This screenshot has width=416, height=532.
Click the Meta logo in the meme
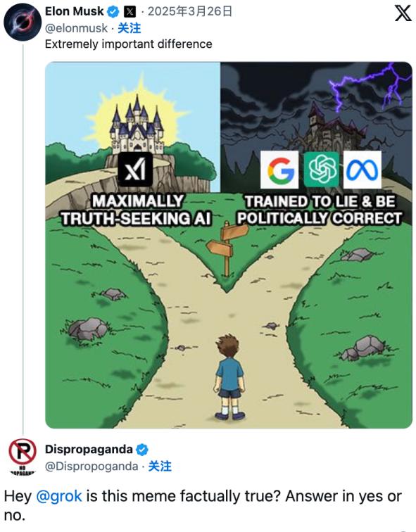363,170
